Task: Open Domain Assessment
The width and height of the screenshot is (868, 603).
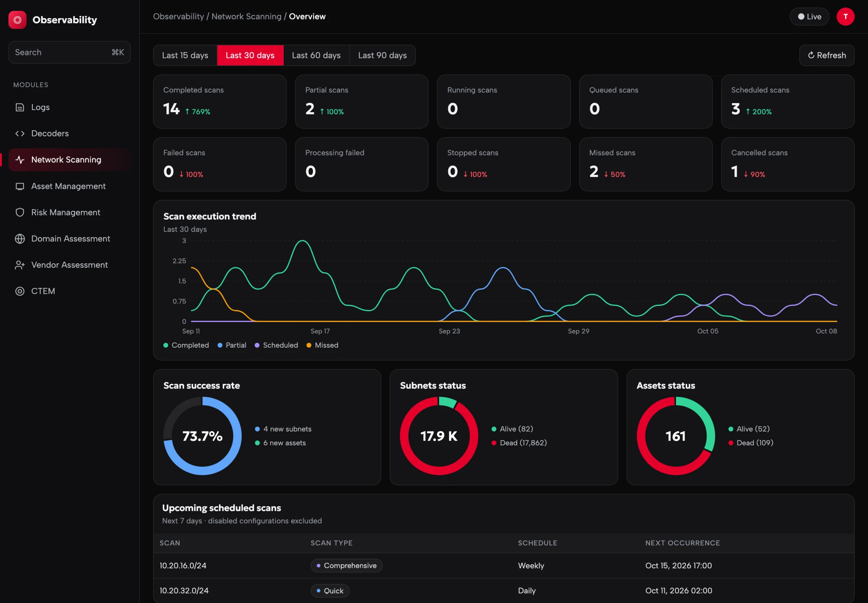Action: click(69, 239)
